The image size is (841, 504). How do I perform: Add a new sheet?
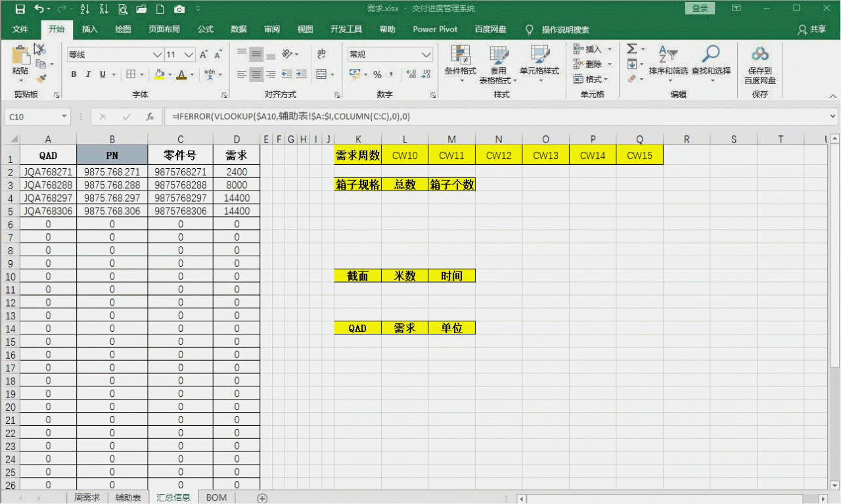coord(262,498)
